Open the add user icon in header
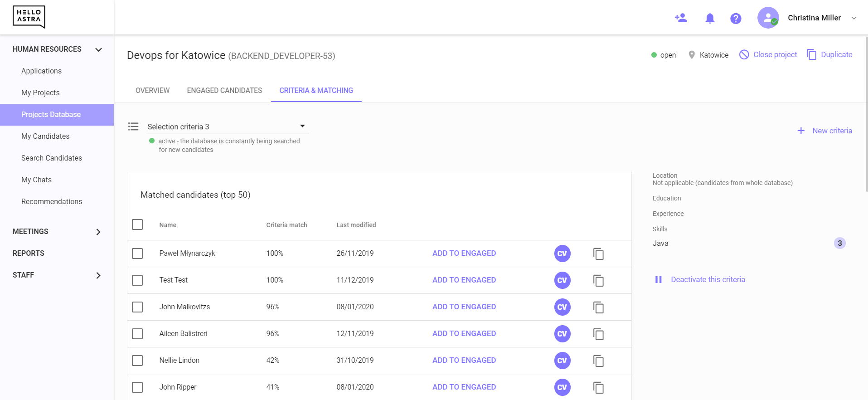The image size is (868, 400). click(x=681, y=18)
